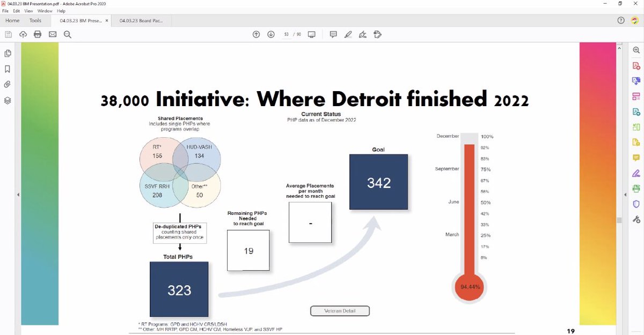Open Edit PDF tool in right pane
This screenshot has height=335, width=644.
tap(636, 96)
